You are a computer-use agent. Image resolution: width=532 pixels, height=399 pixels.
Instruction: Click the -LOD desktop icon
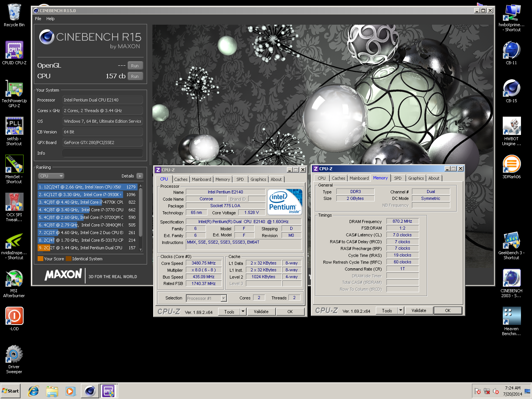pos(14,319)
